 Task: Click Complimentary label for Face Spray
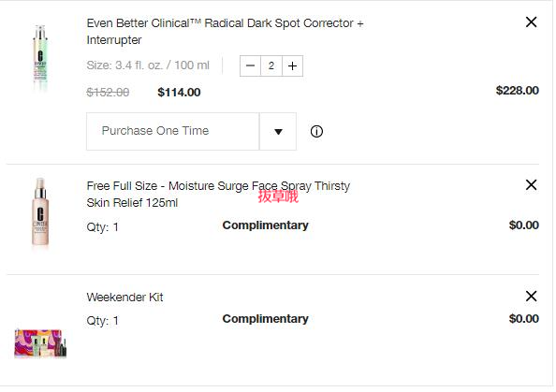point(265,225)
